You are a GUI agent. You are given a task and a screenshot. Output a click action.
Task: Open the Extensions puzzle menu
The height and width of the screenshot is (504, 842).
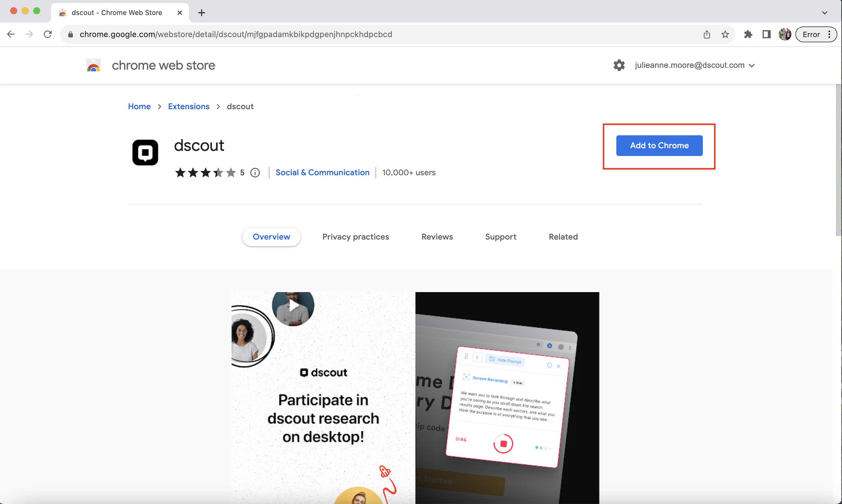pyautogui.click(x=748, y=34)
